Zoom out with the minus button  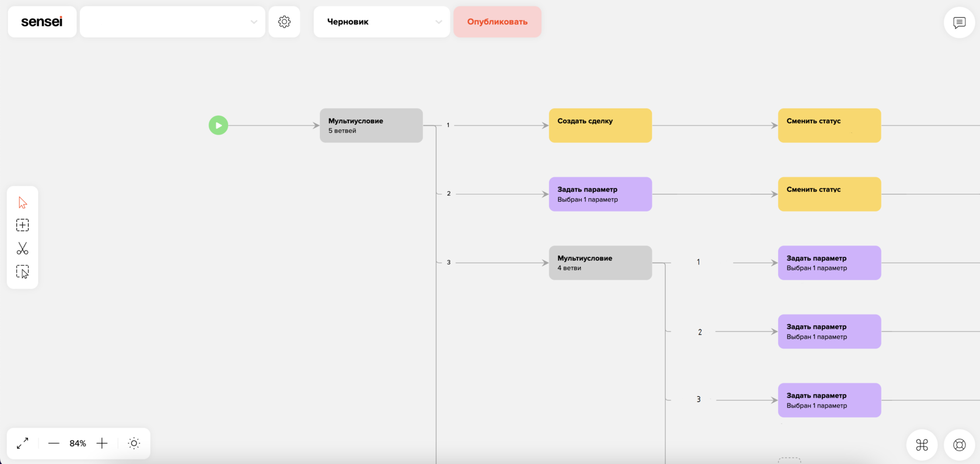(x=54, y=444)
